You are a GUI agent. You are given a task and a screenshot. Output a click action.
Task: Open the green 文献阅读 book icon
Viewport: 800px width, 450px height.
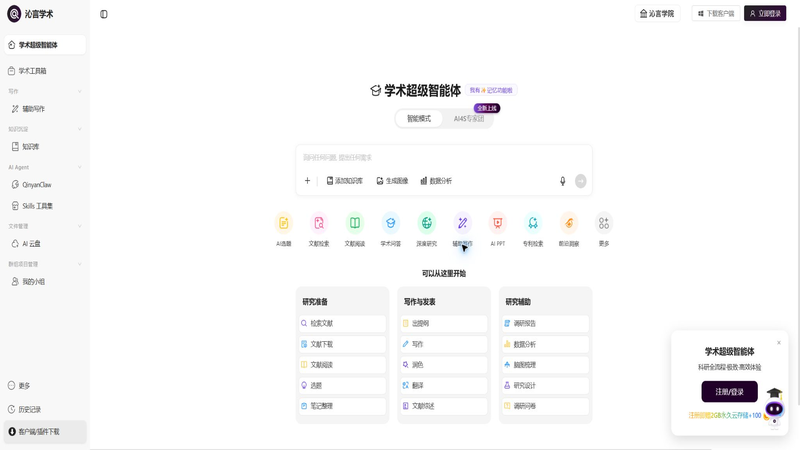coord(355,223)
